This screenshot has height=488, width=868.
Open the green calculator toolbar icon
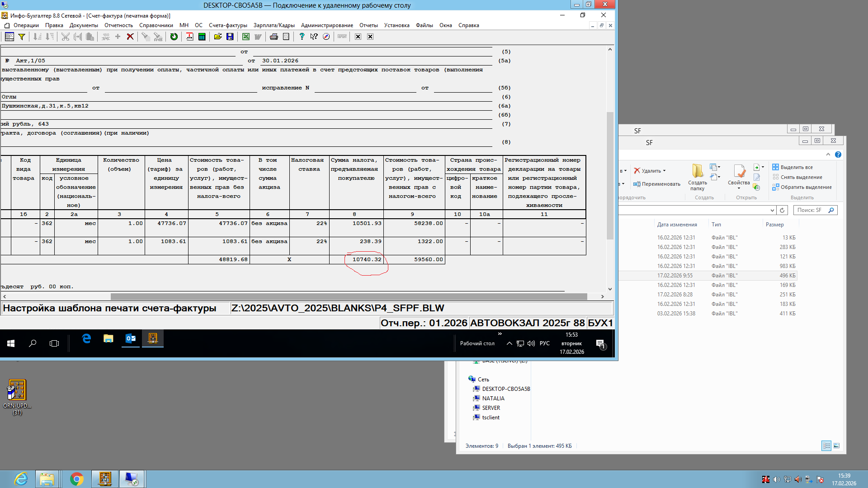[202, 37]
